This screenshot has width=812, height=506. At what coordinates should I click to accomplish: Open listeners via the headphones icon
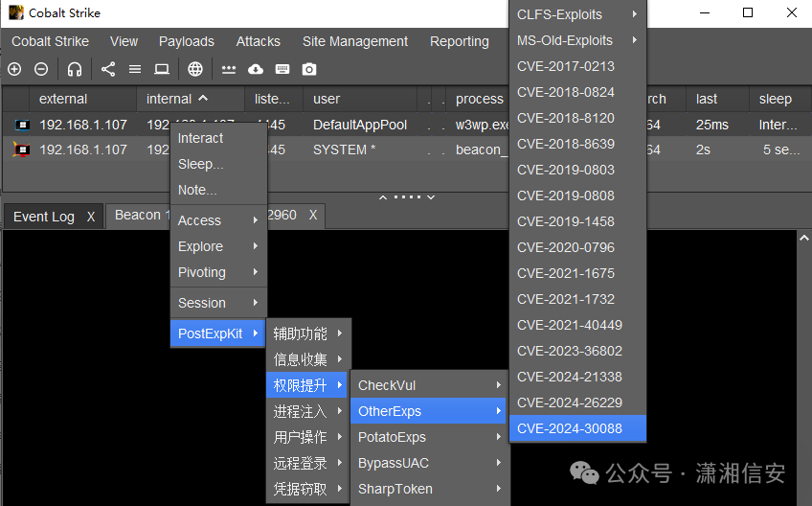coord(75,69)
